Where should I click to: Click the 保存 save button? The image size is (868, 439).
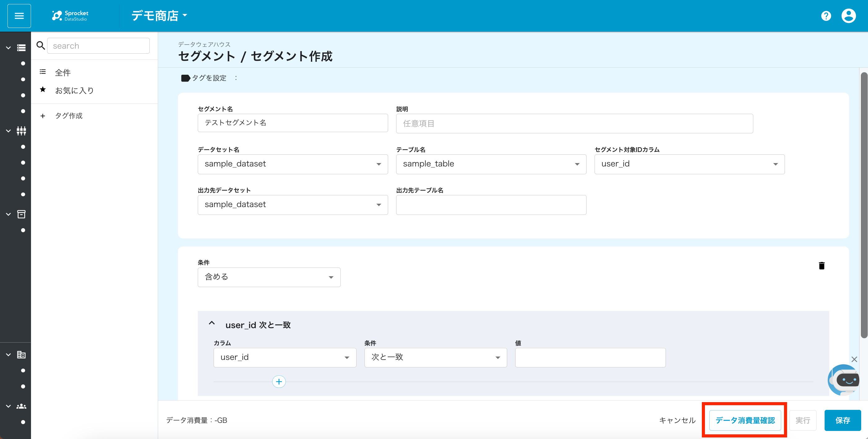pos(842,420)
